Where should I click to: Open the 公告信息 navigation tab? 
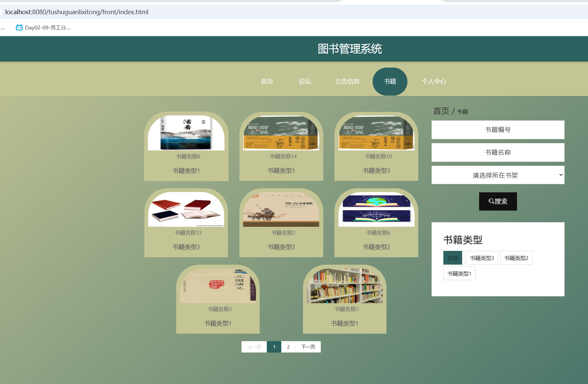pos(347,81)
